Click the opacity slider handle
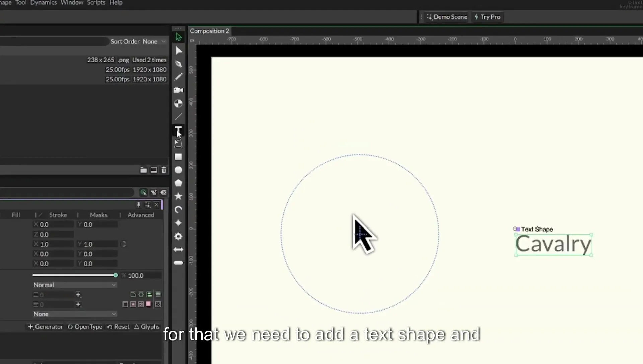The image size is (643, 364). click(116, 275)
